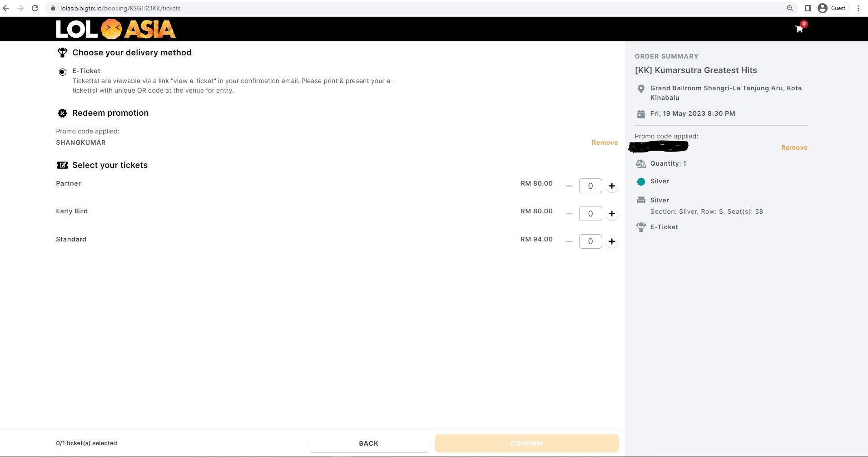Click the Standard RM 94.00 price
This screenshot has width=868, height=457.
point(536,239)
